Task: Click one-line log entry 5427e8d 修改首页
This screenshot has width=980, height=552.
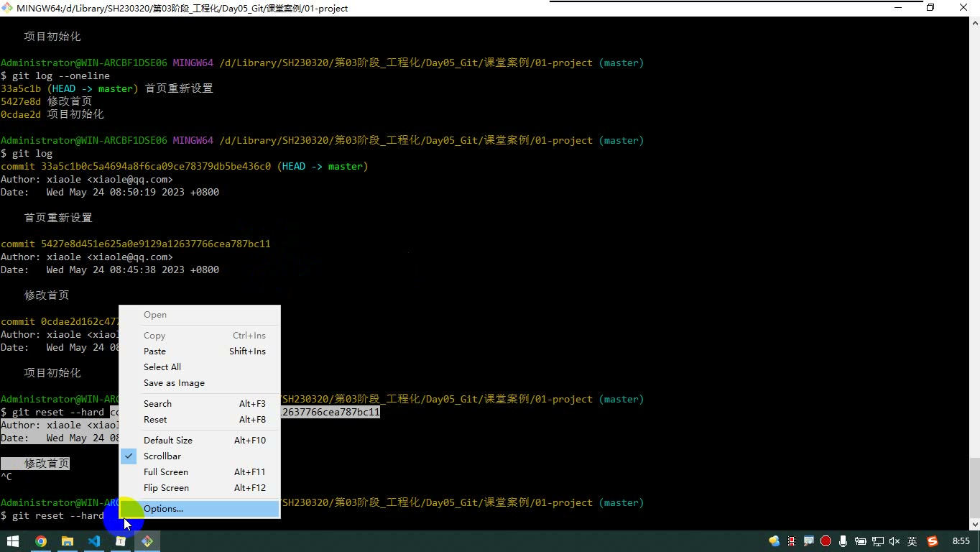Action: 46,101
